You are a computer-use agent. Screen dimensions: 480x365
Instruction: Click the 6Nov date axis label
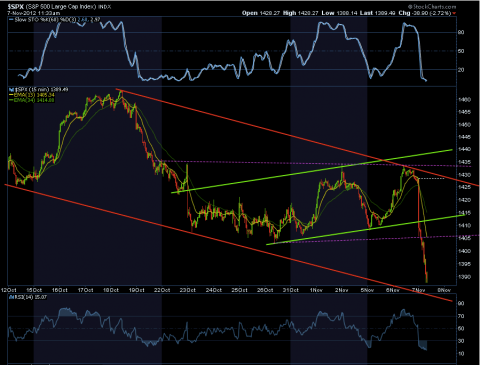[393, 290]
